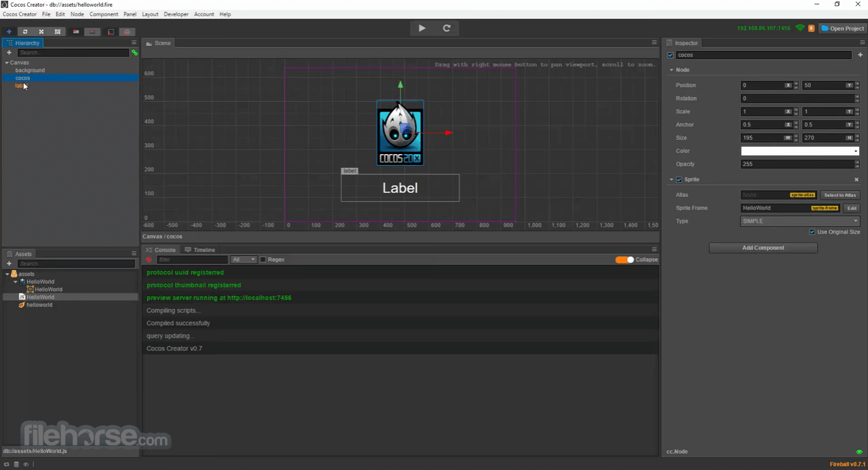868x470 pixels.
Task: Open the sprite Type SIMPLE dropdown
Action: click(x=800, y=221)
